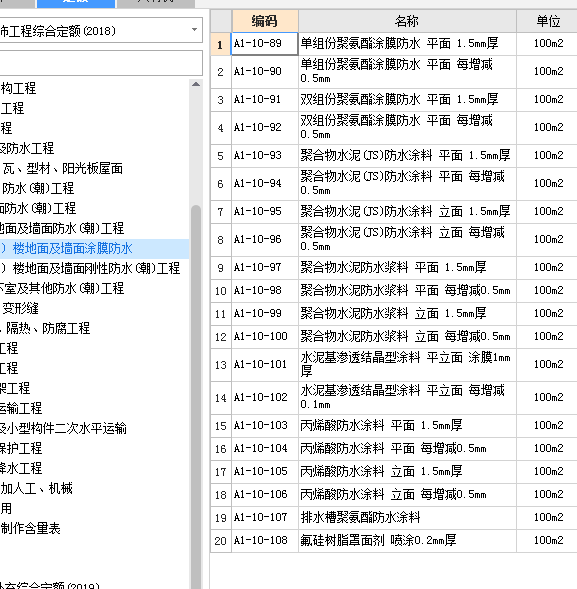Viewport: 577px width, 589px height.
Task: Select code cell A1-10-105
Action: (x=265, y=472)
